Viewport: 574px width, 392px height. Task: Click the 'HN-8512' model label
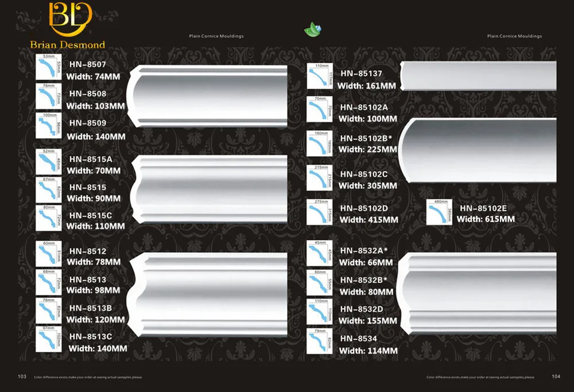(x=88, y=251)
